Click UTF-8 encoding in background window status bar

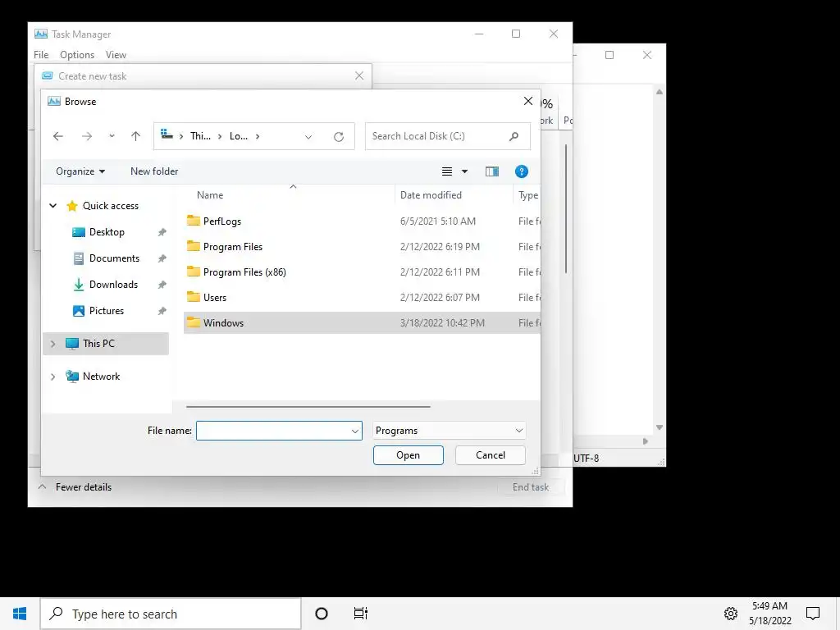pyautogui.click(x=586, y=459)
